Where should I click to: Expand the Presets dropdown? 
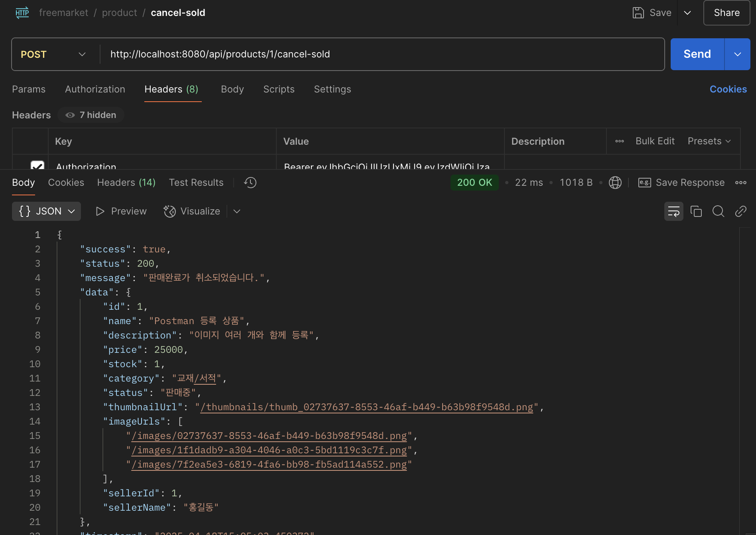tap(709, 141)
